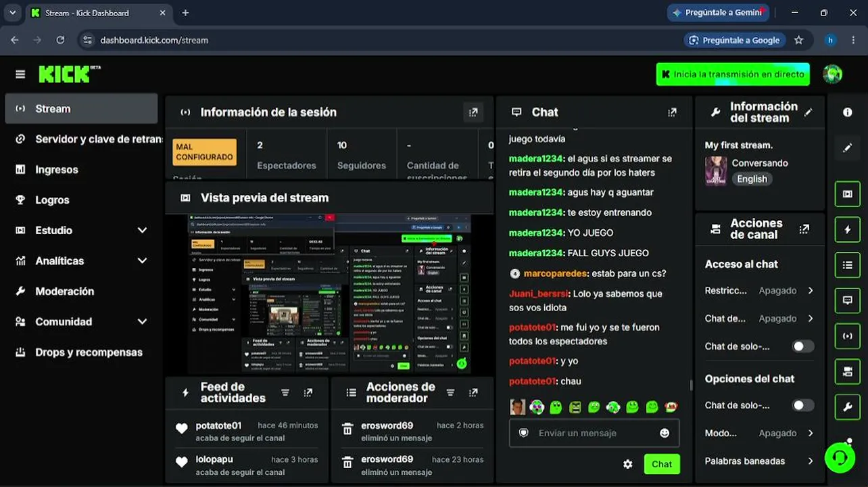Click the browser address bar URL
868x487 pixels.
(x=154, y=40)
